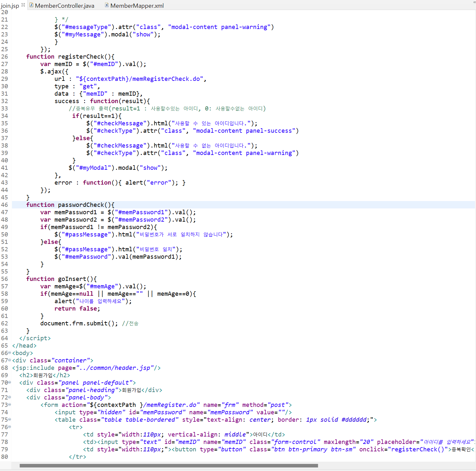This screenshot has height=471, width=476.
Task: Click the horizontal scrollbar of the editor
Action: click(x=169, y=466)
